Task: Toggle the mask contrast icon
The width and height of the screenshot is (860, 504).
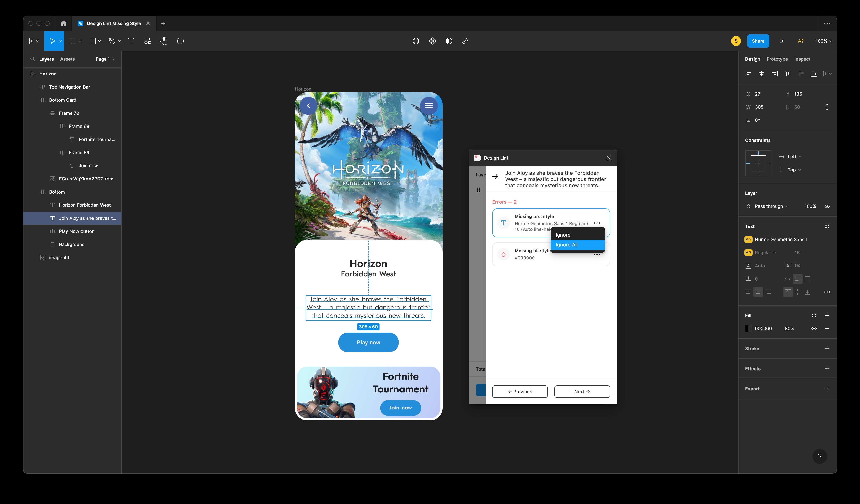Action: [x=449, y=41]
